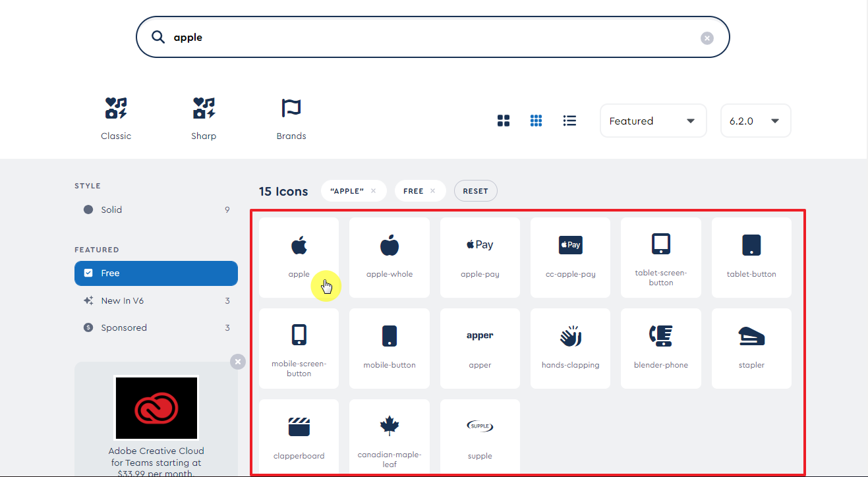Remove the FREE filter chip

click(432, 191)
